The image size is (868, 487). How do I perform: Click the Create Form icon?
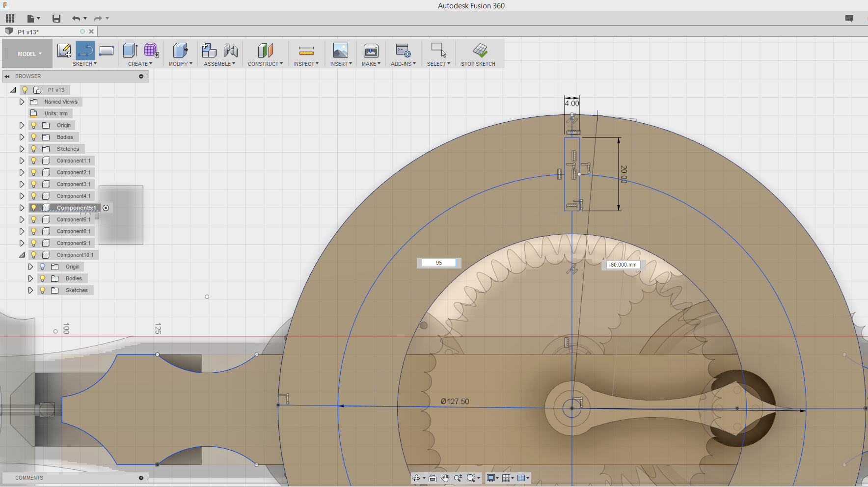point(151,50)
